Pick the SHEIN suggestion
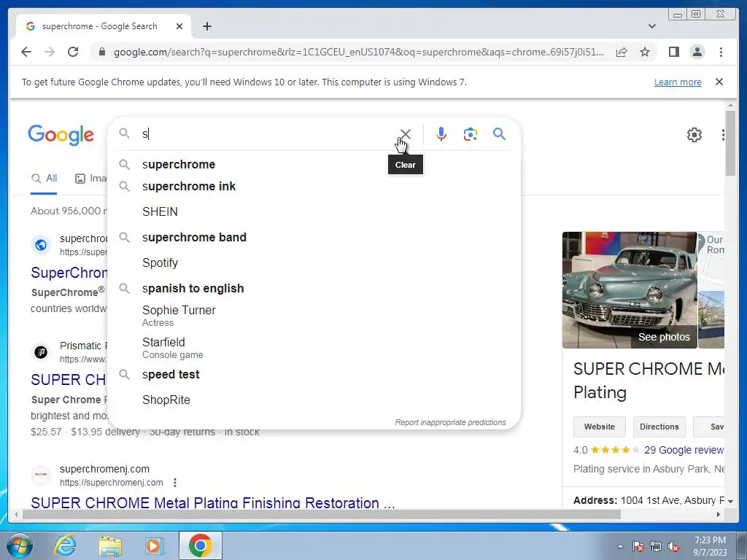The width and height of the screenshot is (747, 560). click(314, 211)
